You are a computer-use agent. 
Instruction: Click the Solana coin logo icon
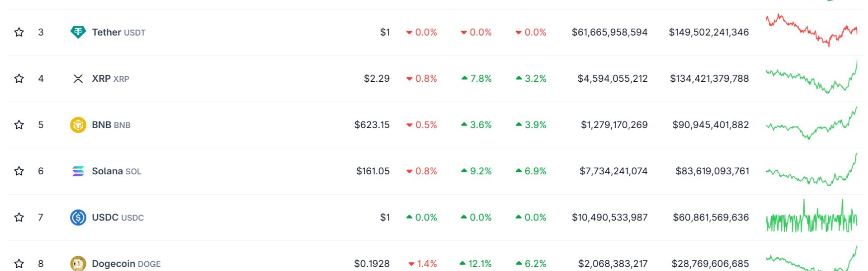(x=78, y=171)
